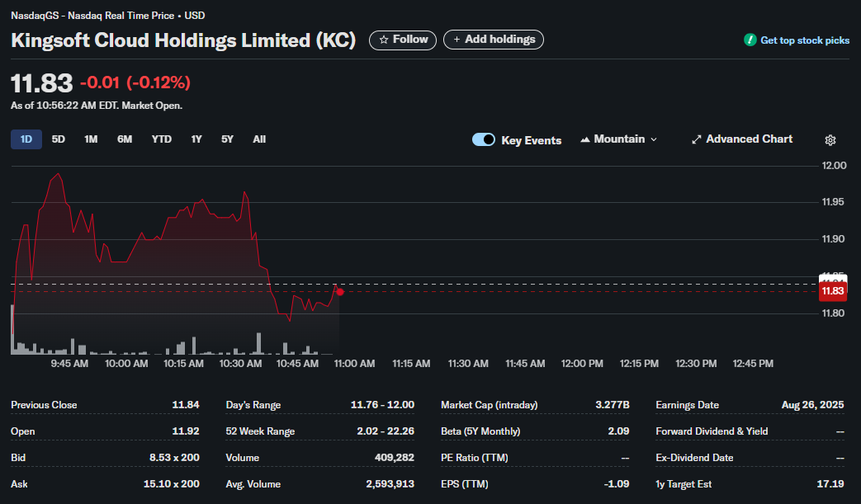This screenshot has width=861, height=504.
Task: Click the red 11.83 price label on axis
Action: [832, 290]
